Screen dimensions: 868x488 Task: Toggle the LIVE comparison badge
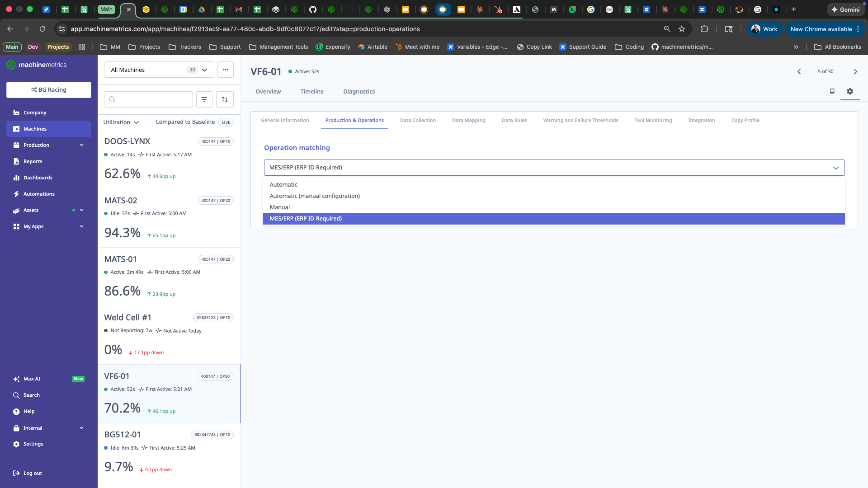pos(226,122)
